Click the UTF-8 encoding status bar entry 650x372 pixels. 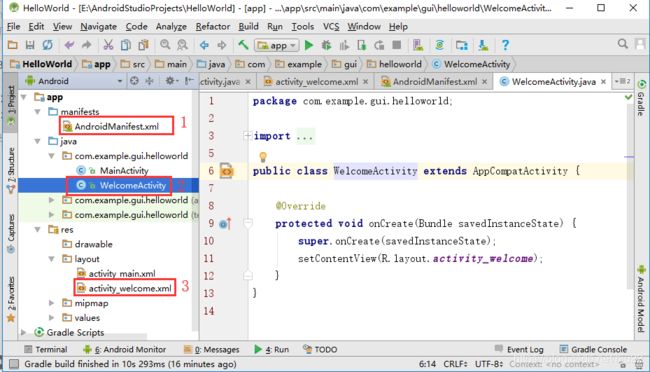pos(489,364)
